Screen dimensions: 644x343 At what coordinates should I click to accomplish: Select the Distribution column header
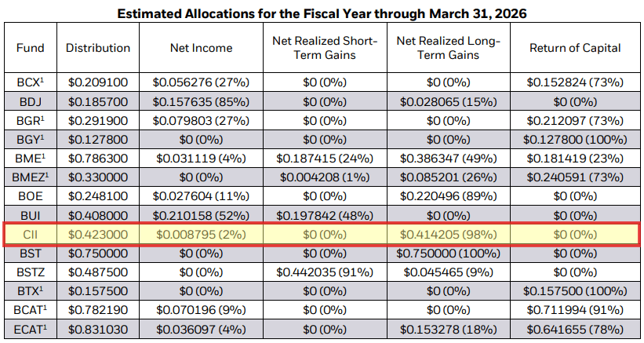98,48
